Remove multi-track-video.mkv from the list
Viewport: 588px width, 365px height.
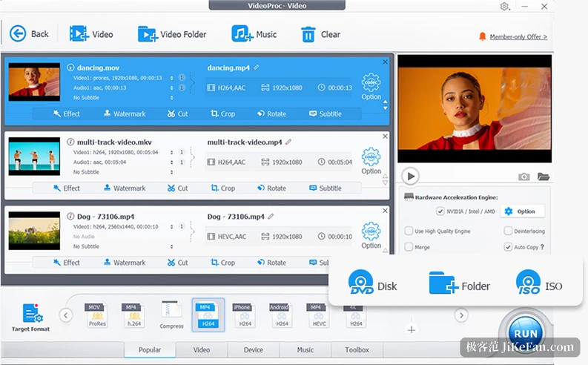385,137
